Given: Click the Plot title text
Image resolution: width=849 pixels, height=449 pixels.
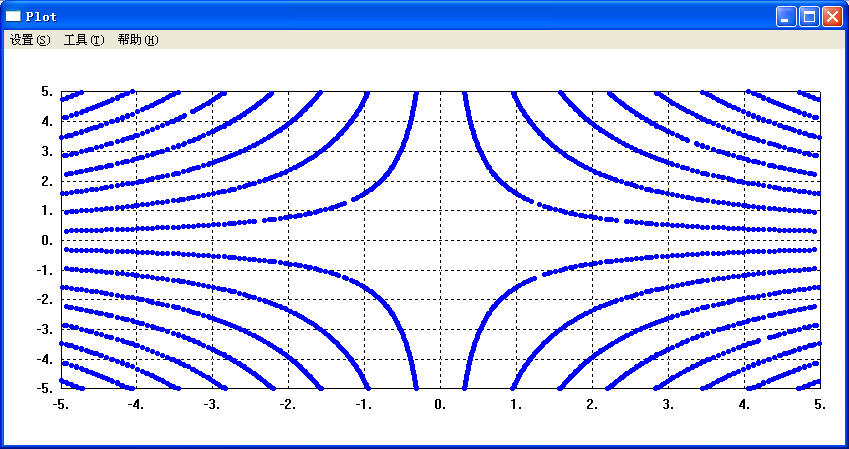Looking at the screenshot, I should 41,17.
